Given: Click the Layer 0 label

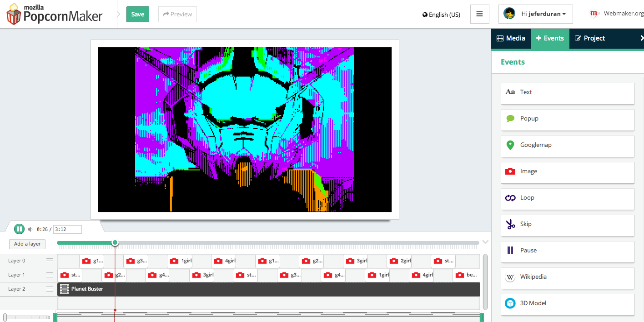Looking at the screenshot, I should [x=17, y=261].
